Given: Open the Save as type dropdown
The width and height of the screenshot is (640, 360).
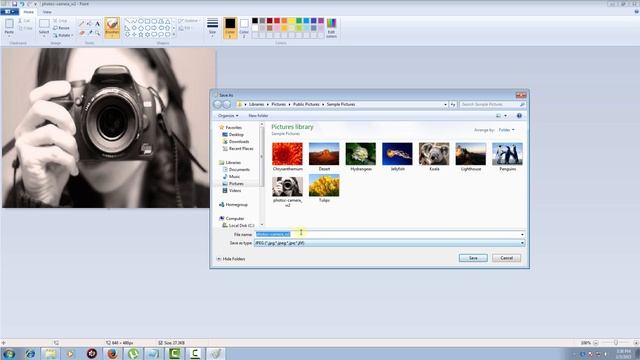Looking at the screenshot, I should click(389, 243).
